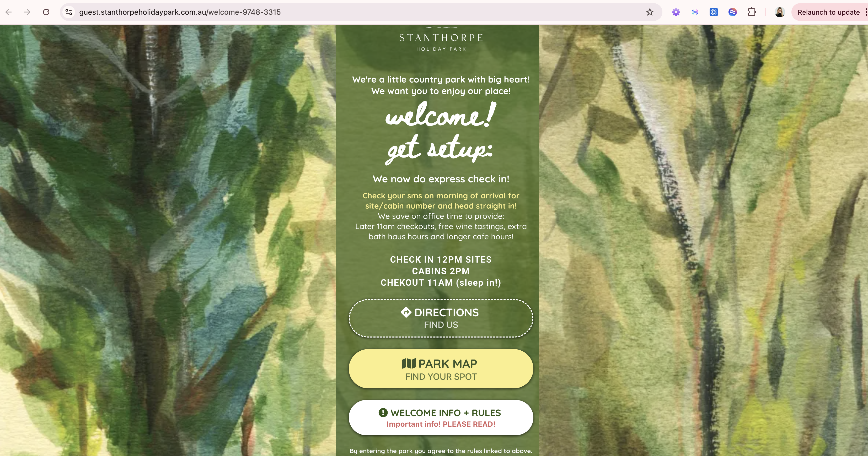The width and height of the screenshot is (868, 456).
Task: Open site information icon in address bar
Action: pos(69,12)
